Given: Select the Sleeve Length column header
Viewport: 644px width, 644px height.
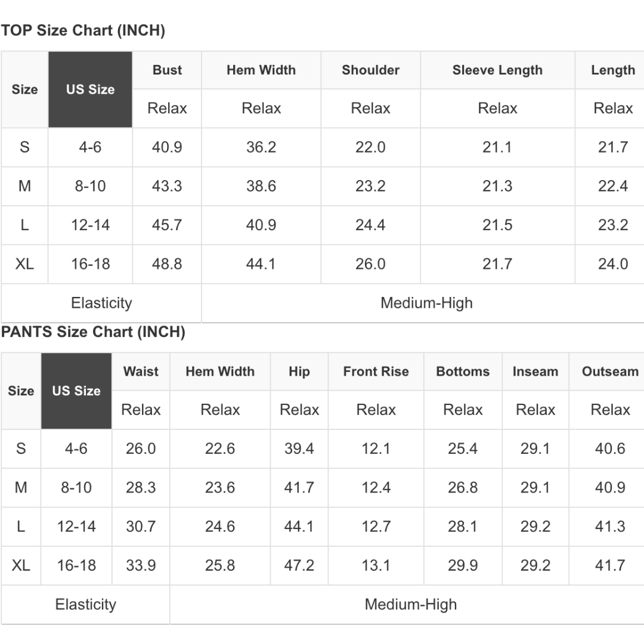Looking at the screenshot, I should pos(497,70).
